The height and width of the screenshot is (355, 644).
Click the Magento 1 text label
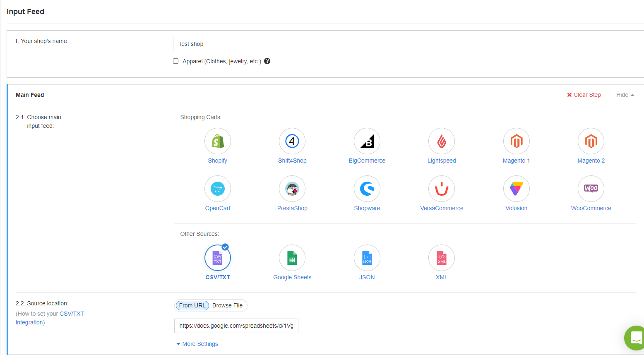coord(517,161)
